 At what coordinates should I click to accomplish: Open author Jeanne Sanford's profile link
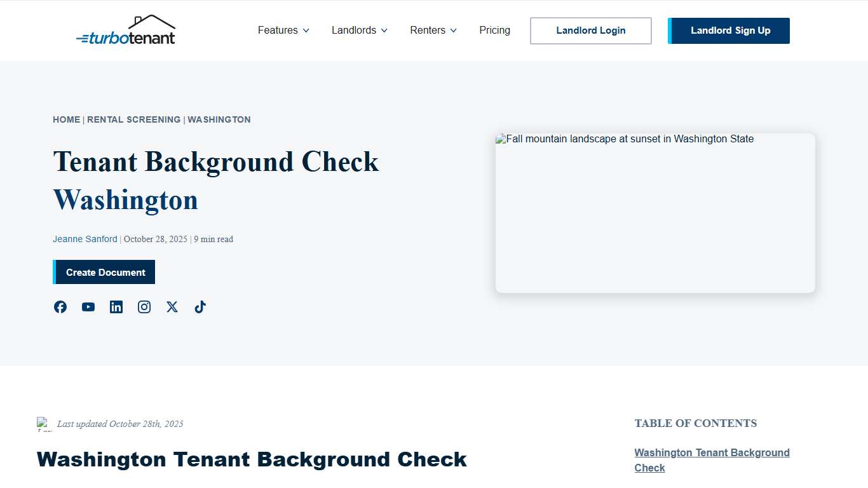click(85, 239)
